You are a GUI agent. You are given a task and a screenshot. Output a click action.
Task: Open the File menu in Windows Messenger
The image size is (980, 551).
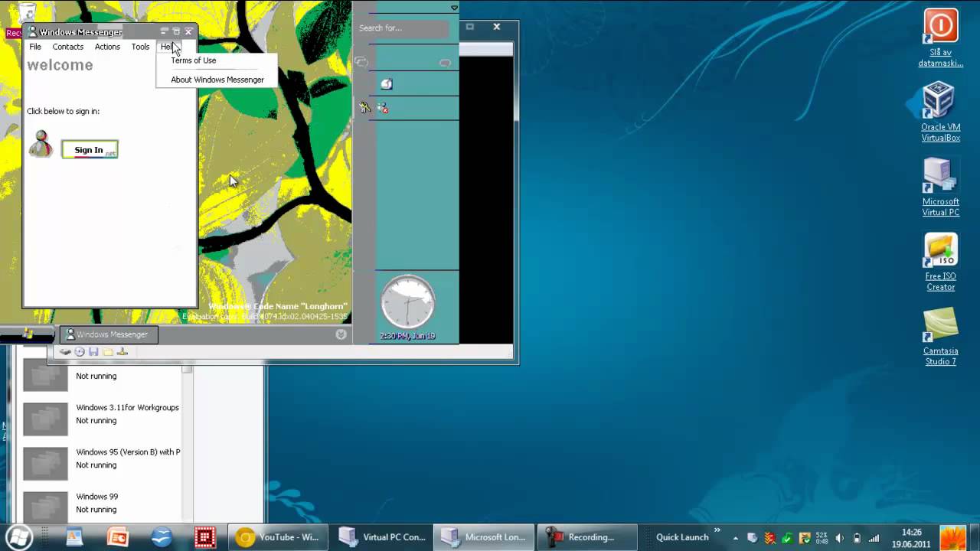[35, 47]
